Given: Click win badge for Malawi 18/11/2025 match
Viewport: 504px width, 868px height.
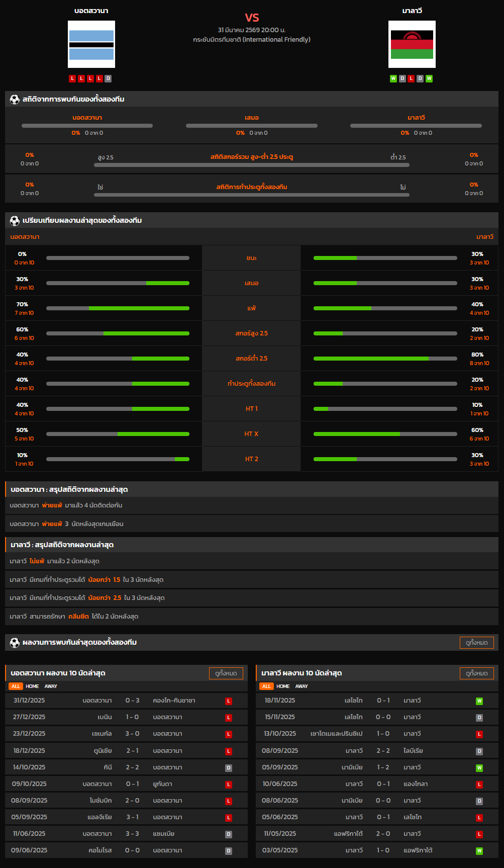Looking at the screenshot, I should [479, 701].
